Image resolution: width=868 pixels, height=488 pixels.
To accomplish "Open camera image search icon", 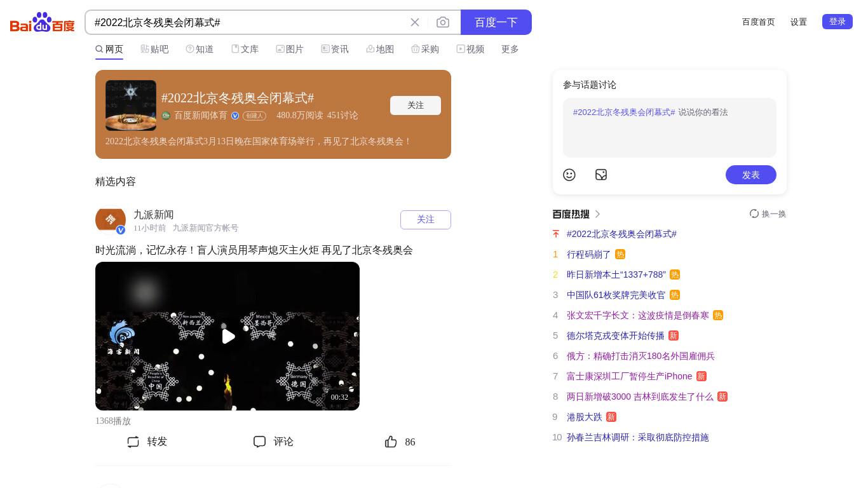I will click(443, 22).
